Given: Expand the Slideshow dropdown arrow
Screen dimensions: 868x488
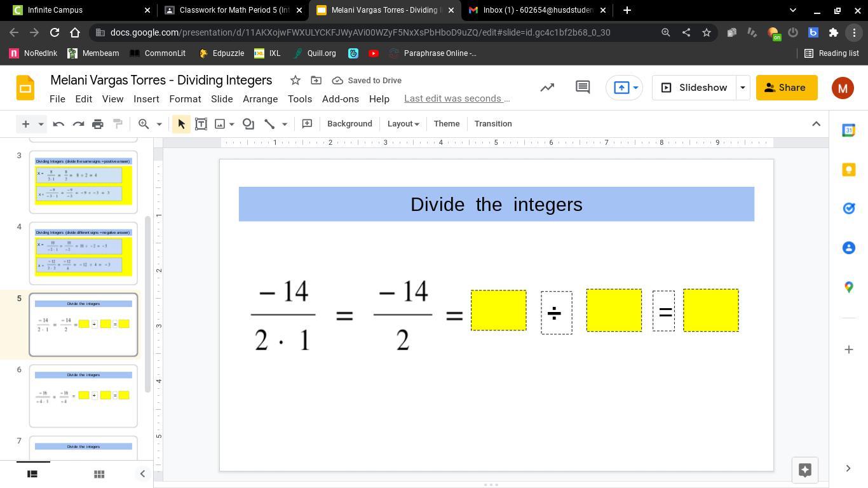Looking at the screenshot, I should (x=742, y=88).
